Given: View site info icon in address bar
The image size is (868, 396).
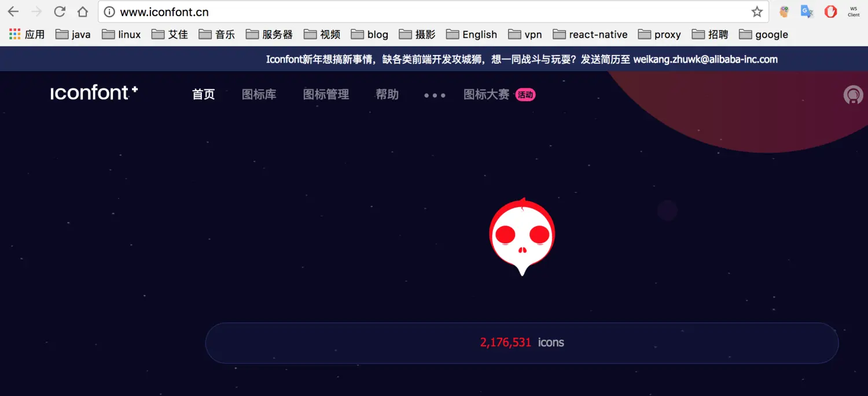Looking at the screenshot, I should pos(109,12).
